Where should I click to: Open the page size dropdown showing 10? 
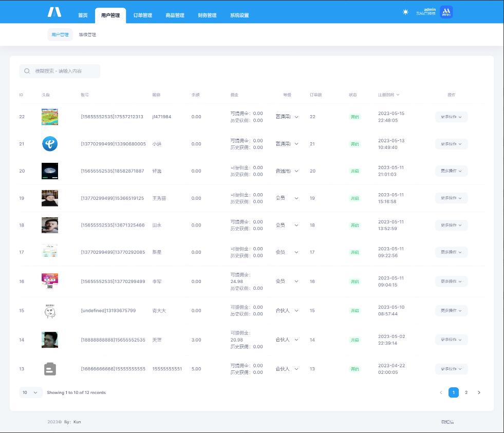pos(31,392)
